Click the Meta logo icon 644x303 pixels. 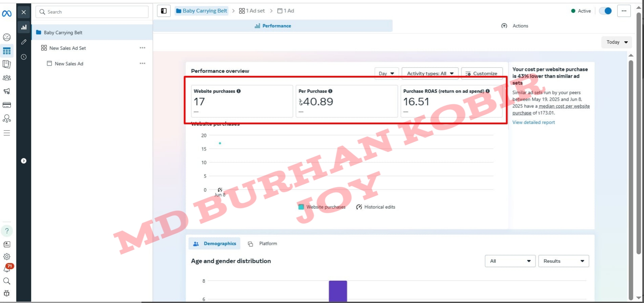(7, 14)
